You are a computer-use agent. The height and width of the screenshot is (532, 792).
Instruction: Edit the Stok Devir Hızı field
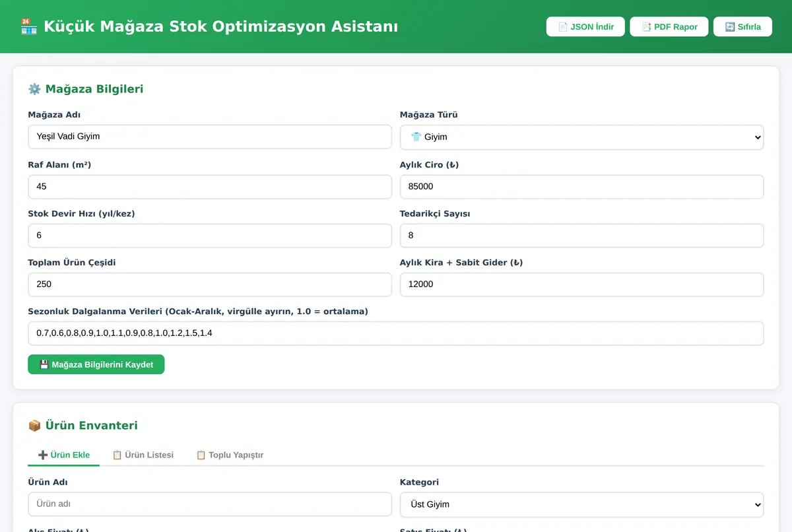[x=210, y=236]
